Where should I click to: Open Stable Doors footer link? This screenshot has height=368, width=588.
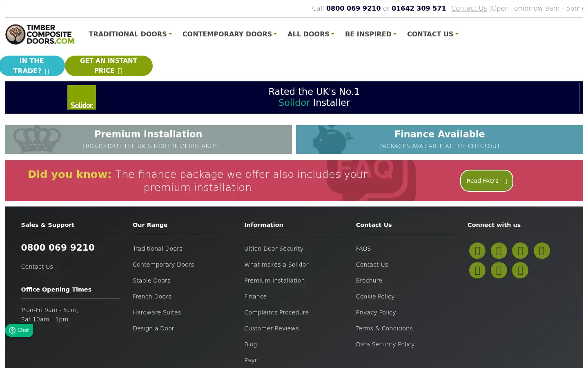pyautogui.click(x=151, y=280)
